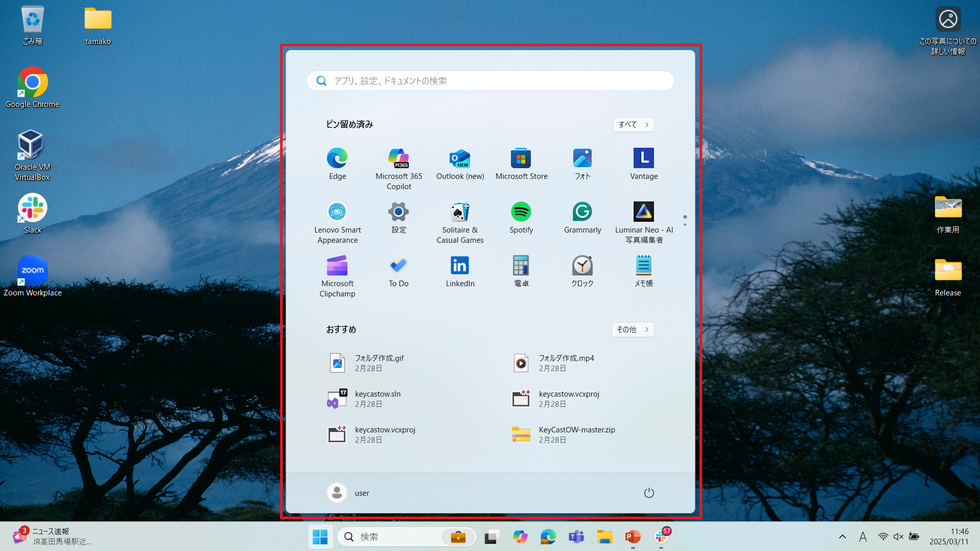Viewport: 980px width, 551px height.
Task: Open the フォト app
Action: [582, 165]
